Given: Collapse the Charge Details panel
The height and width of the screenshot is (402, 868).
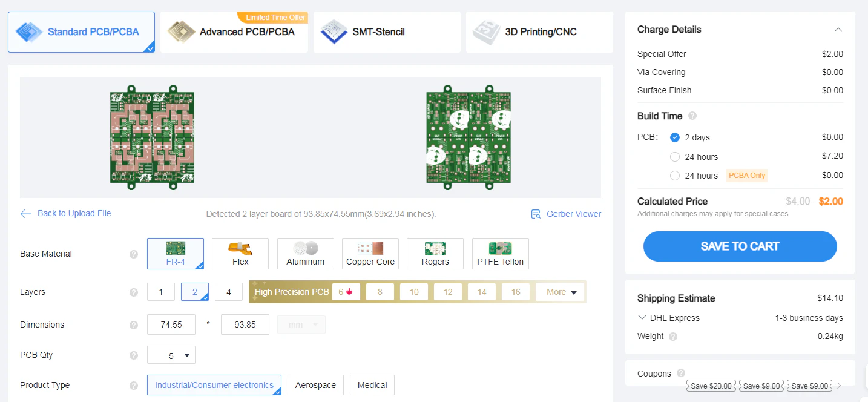Looking at the screenshot, I should tap(838, 30).
